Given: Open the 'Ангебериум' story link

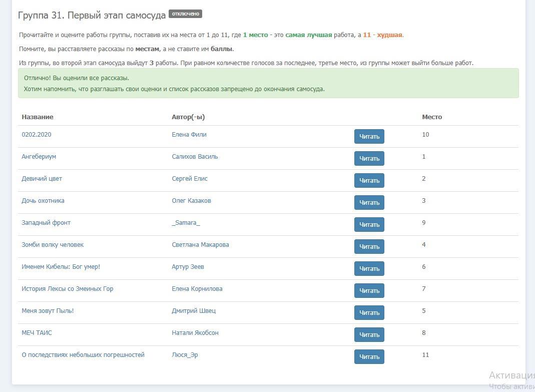Looking at the screenshot, I should click(39, 157).
